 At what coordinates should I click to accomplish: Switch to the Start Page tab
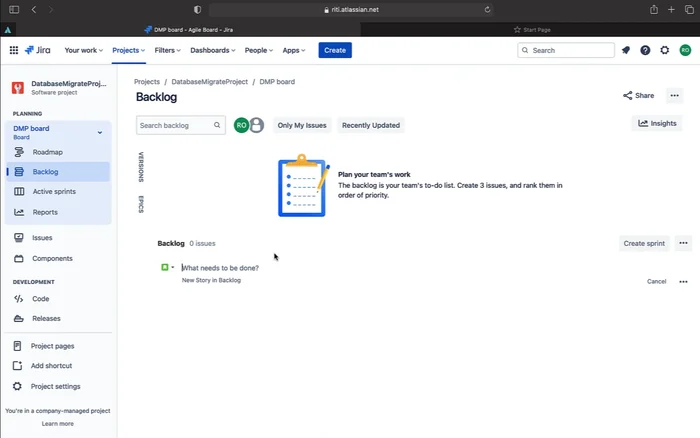(530, 30)
